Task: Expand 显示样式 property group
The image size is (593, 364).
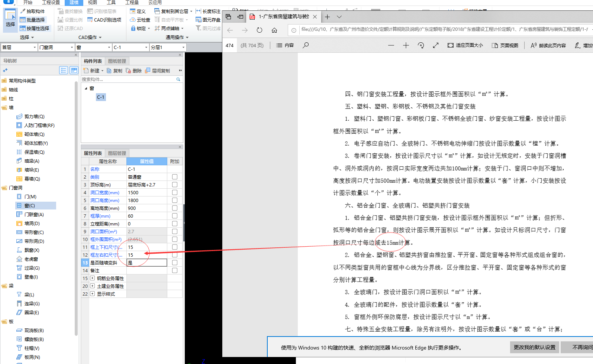Action: [93, 294]
